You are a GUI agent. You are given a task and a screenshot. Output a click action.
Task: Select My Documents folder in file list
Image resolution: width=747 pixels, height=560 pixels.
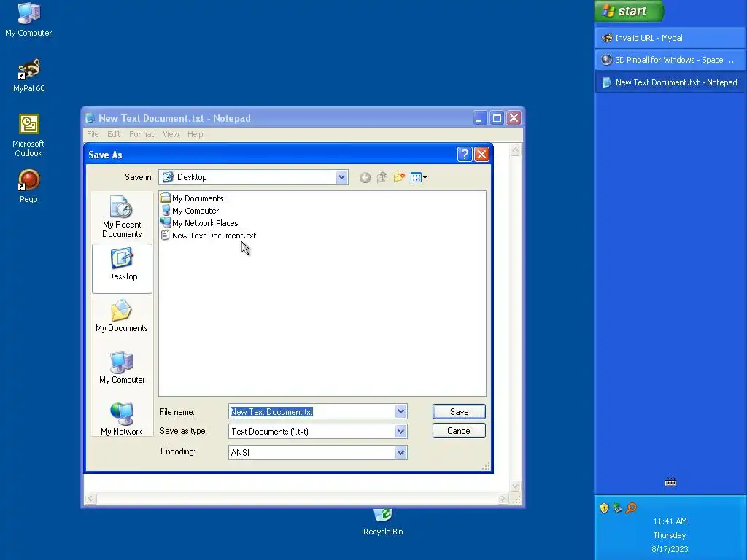coord(192,198)
